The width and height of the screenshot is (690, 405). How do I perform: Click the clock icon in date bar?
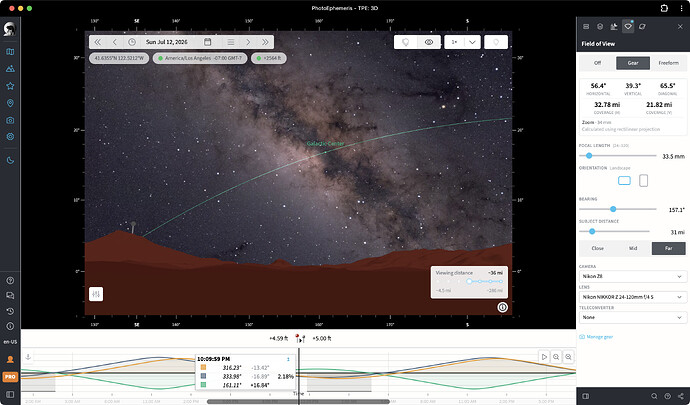coord(132,42)
